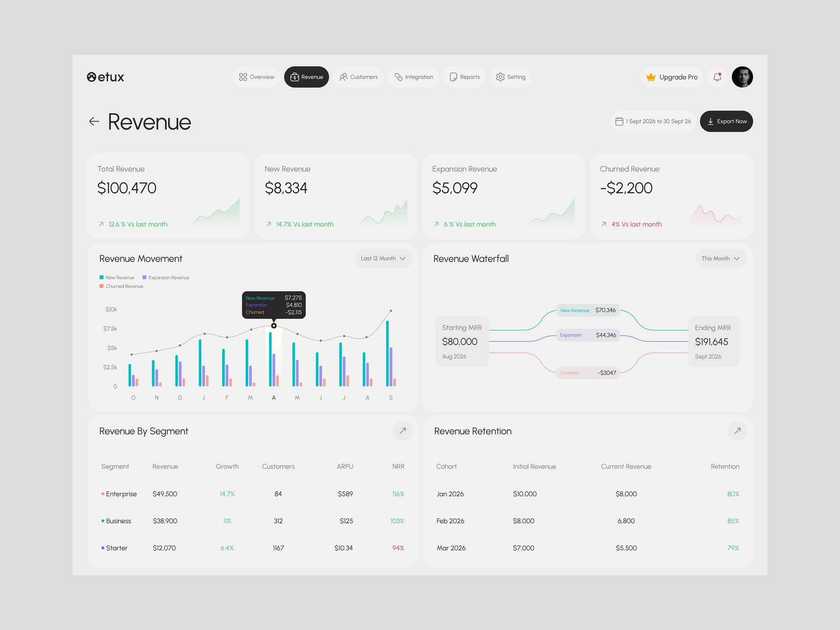Expand Revenue By Segment with arrow icon

[x=402, y=431]
